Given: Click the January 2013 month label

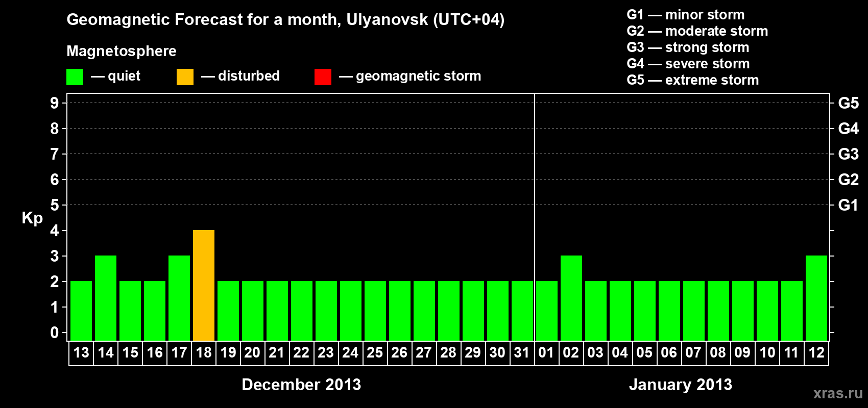Looking at the screenshot, I should pos(681,385).
